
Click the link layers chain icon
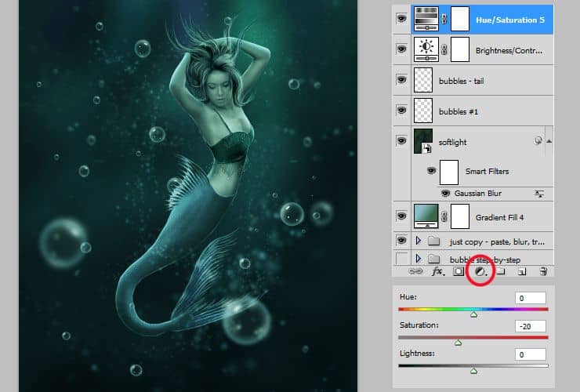[x=415, y=272]
